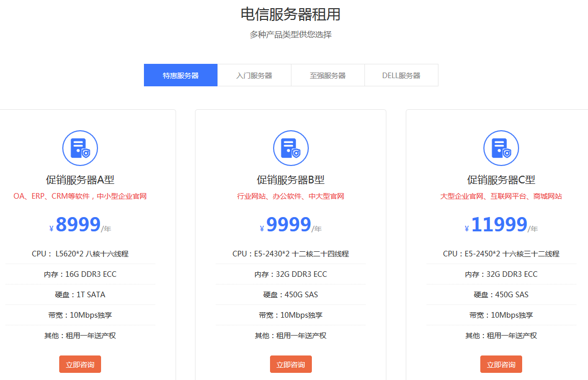
Task: Click the E5-2450*2 CPU spec row
Action: [501, 254]
